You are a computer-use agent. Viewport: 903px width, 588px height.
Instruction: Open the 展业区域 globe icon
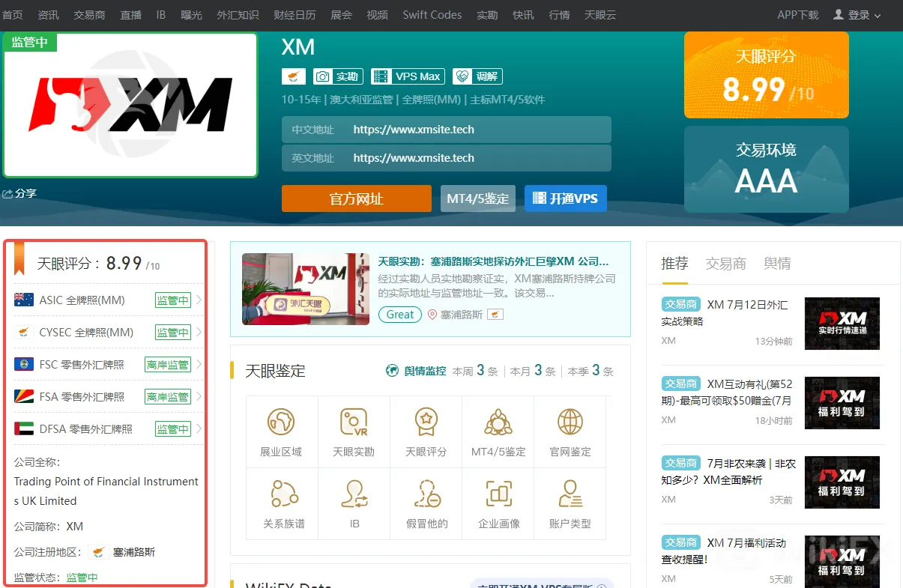point(281,422)
